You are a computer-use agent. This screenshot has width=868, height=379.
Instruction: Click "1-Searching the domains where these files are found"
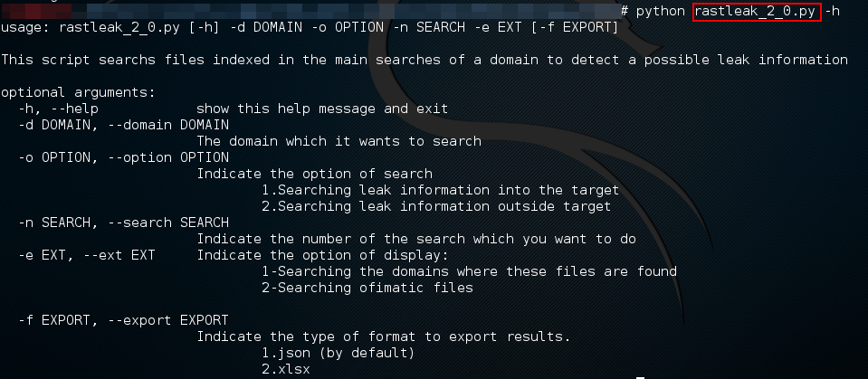point(469,271)
